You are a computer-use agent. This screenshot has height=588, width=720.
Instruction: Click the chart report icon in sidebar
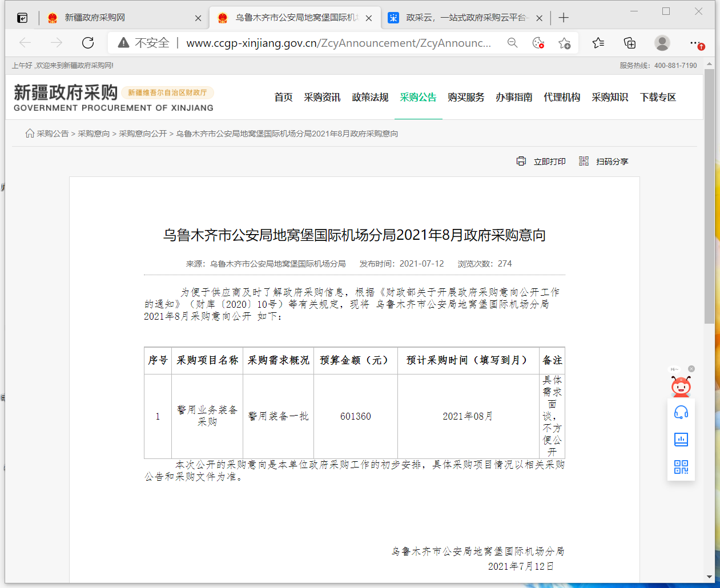coord(681,440)
